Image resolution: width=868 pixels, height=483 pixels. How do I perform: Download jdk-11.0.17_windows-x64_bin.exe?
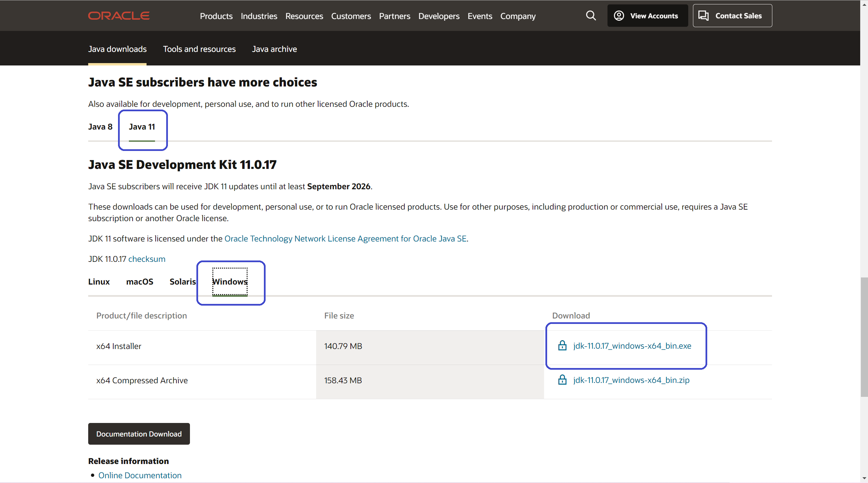click(632, 346)
